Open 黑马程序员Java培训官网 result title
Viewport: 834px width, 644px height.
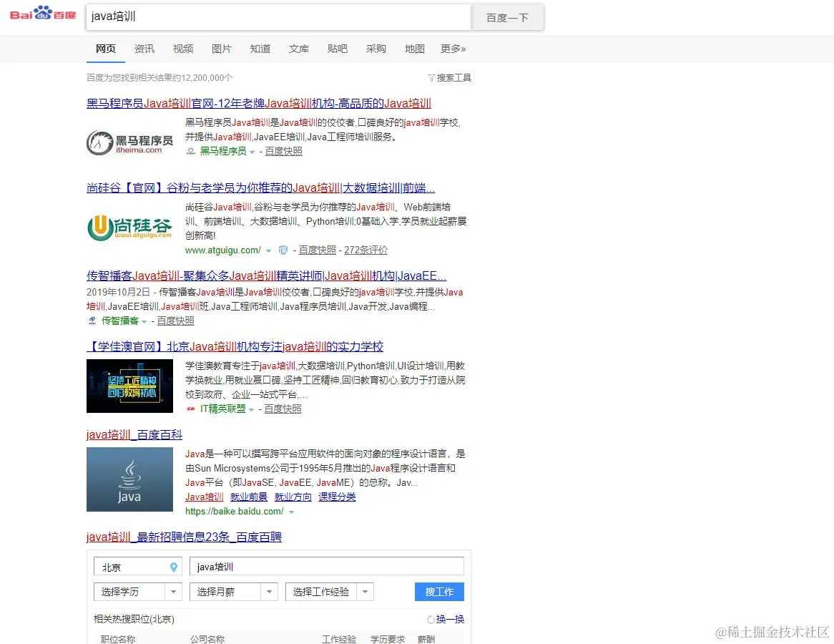(258, 103)
